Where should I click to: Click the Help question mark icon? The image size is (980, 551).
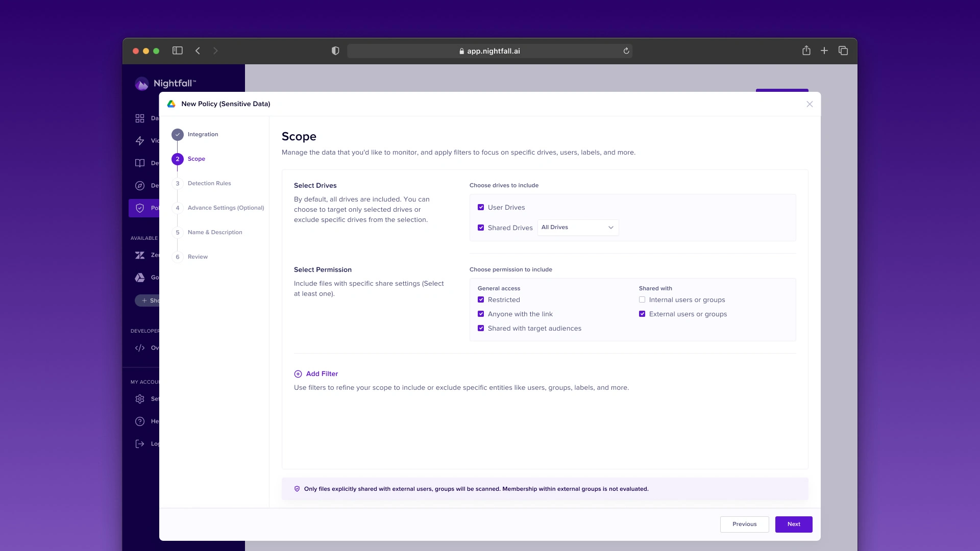tap(140, 421)
